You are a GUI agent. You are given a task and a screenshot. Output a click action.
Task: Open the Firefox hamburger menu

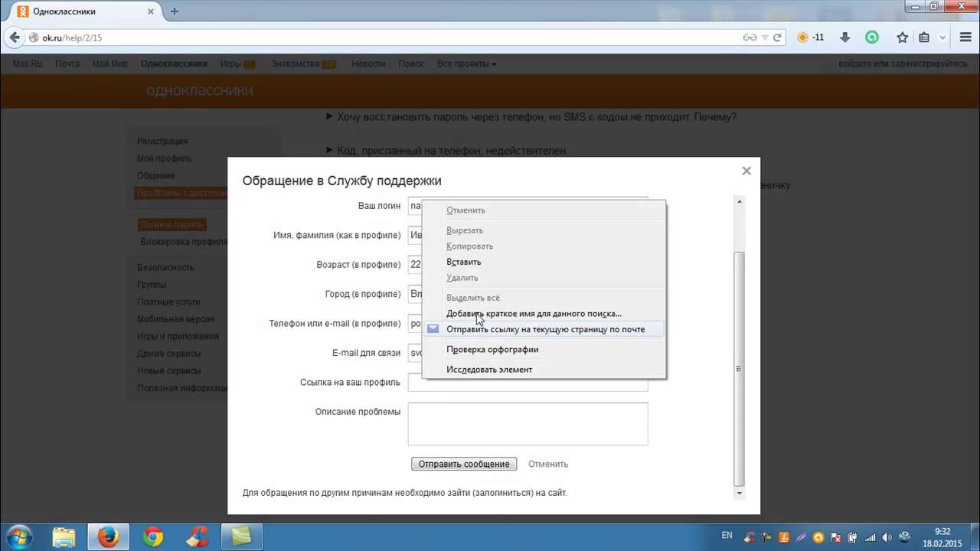(964, 37)
